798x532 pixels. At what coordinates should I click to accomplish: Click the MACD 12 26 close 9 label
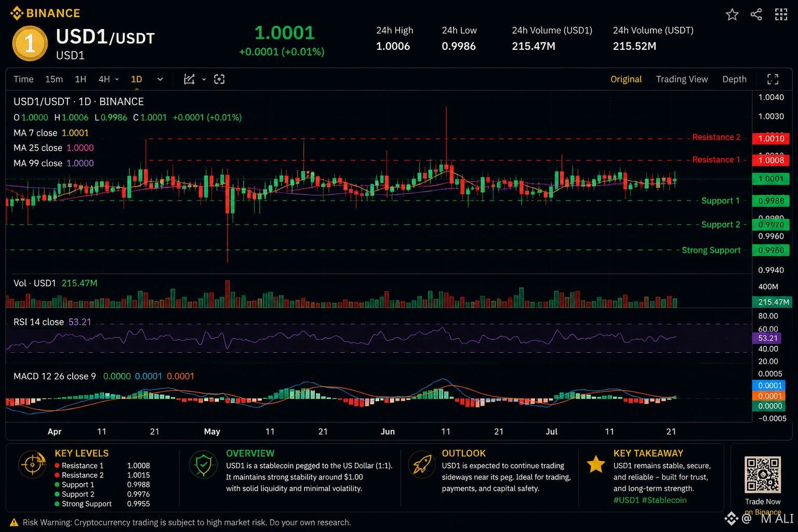click(x=55, y=376)
